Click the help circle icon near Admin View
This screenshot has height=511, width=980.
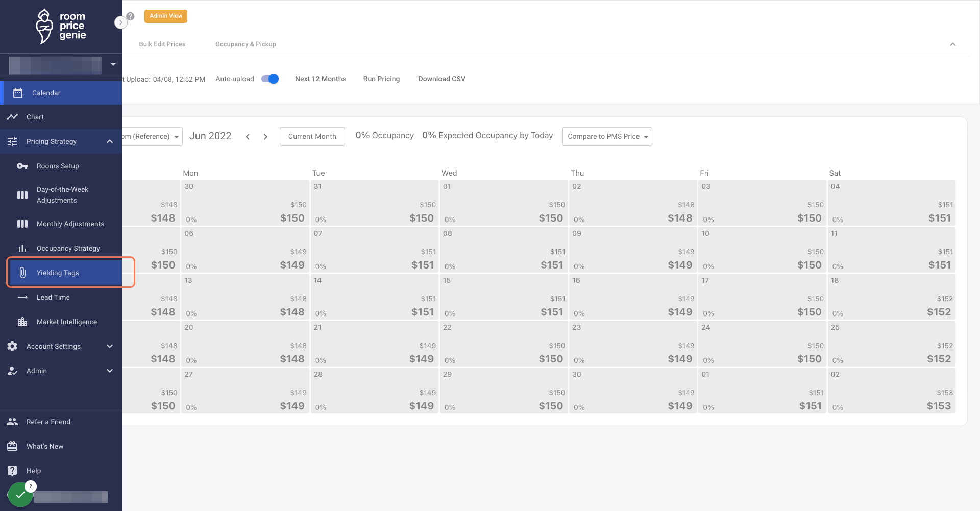[x=131, y=16]
